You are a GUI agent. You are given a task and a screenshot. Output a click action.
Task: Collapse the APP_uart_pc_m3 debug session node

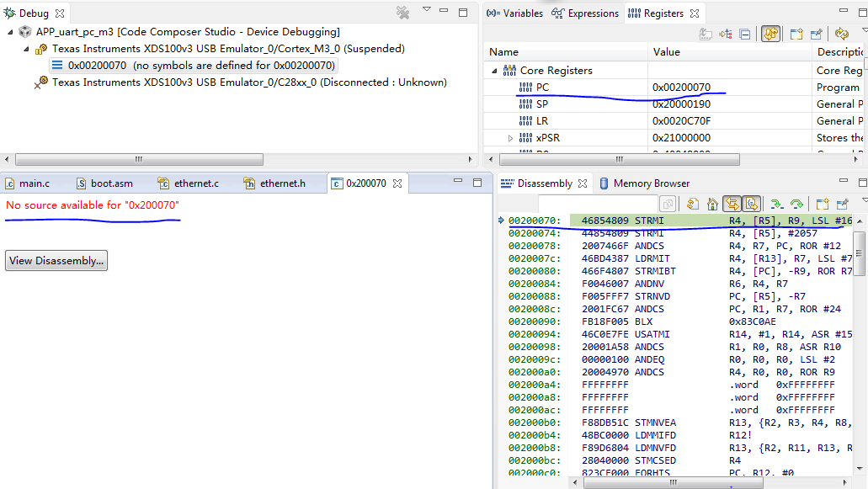click(10, 32)
